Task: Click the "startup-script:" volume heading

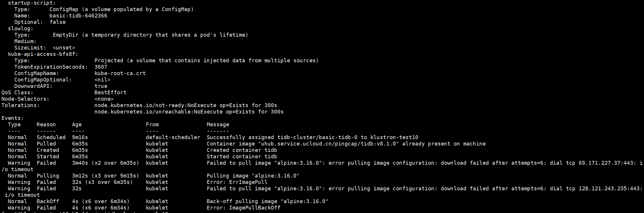Action: 32,3
